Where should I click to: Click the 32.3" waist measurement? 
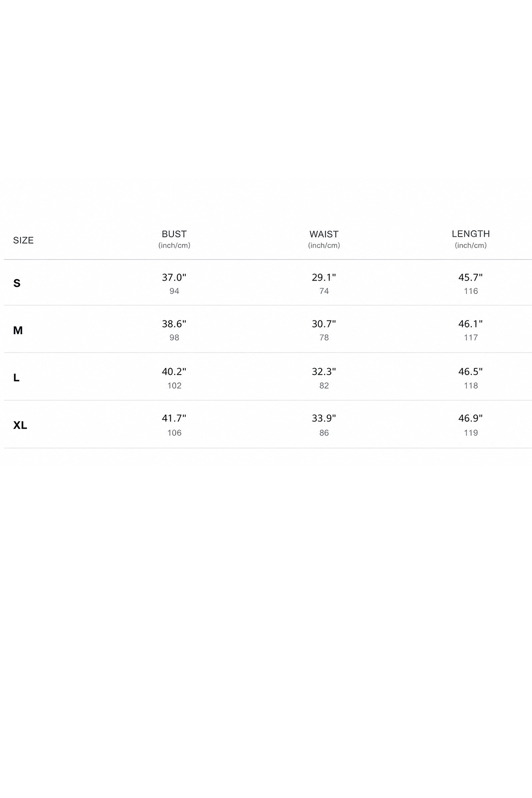click(x=324, y=372)
